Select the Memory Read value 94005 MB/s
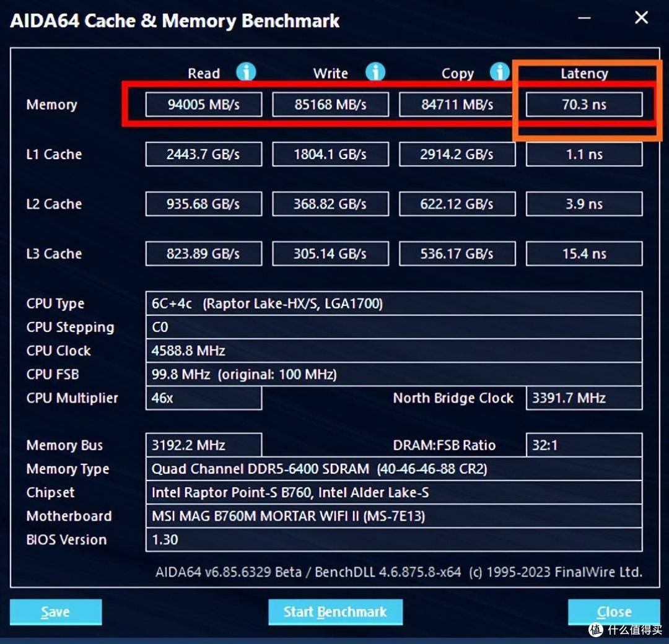This screenshot has width=669, height=644. 204,105
